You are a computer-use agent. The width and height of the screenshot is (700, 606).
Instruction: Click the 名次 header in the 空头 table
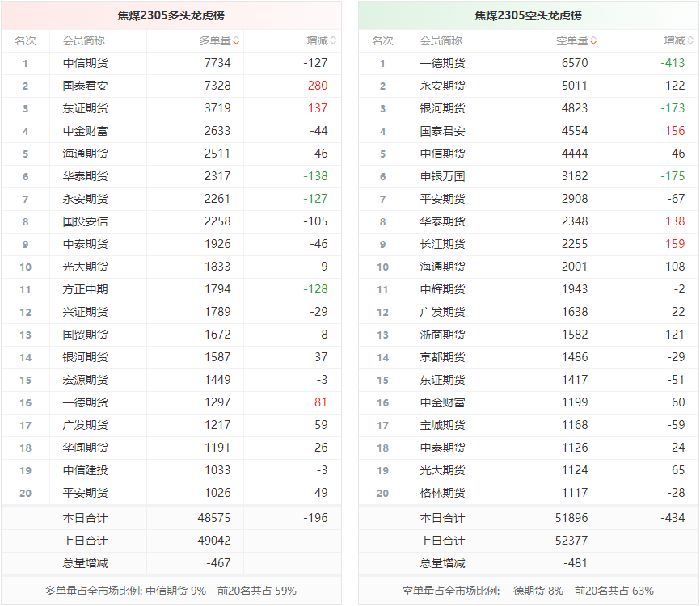(382, 40)
